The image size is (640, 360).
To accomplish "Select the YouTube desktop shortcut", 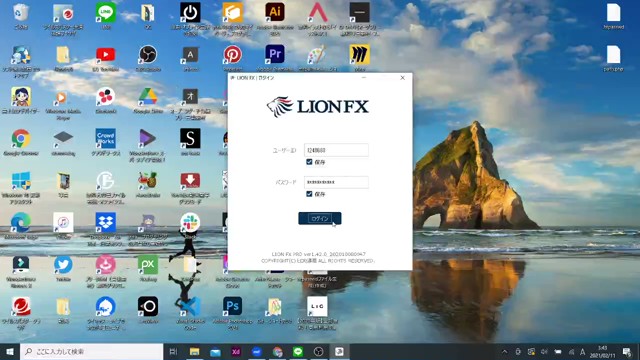I will tap(106, 58).
